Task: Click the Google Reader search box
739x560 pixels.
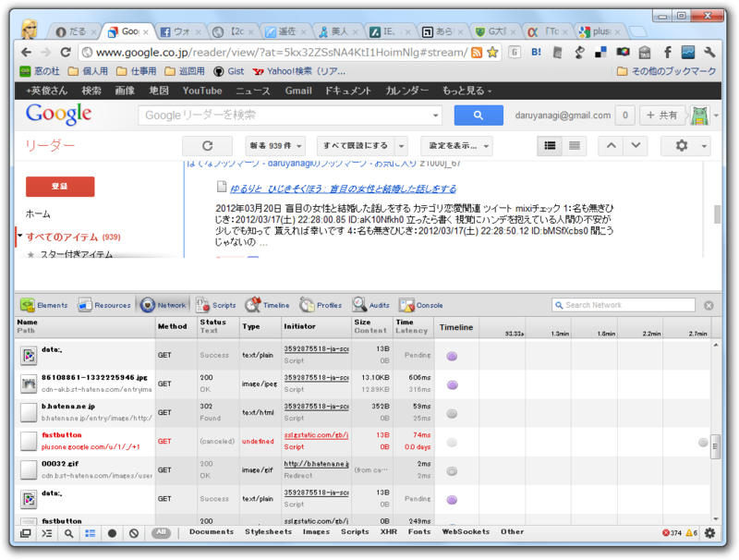Action: 290,116
